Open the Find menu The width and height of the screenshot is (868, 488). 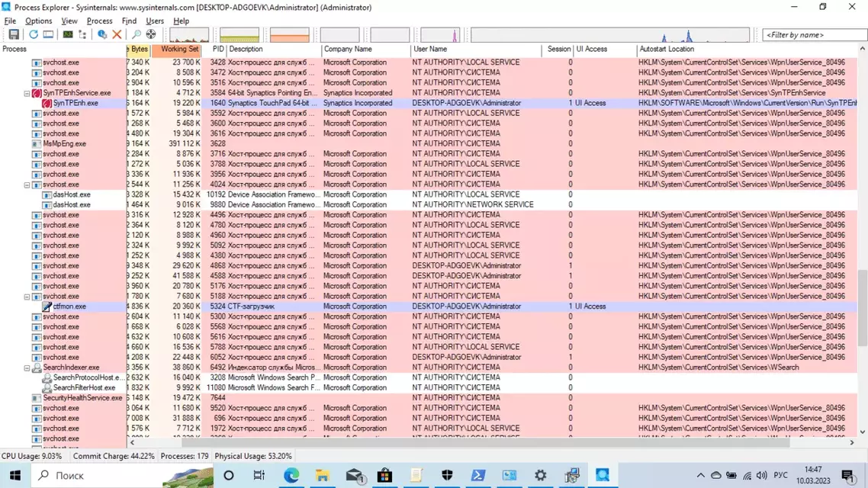(129, 21)
